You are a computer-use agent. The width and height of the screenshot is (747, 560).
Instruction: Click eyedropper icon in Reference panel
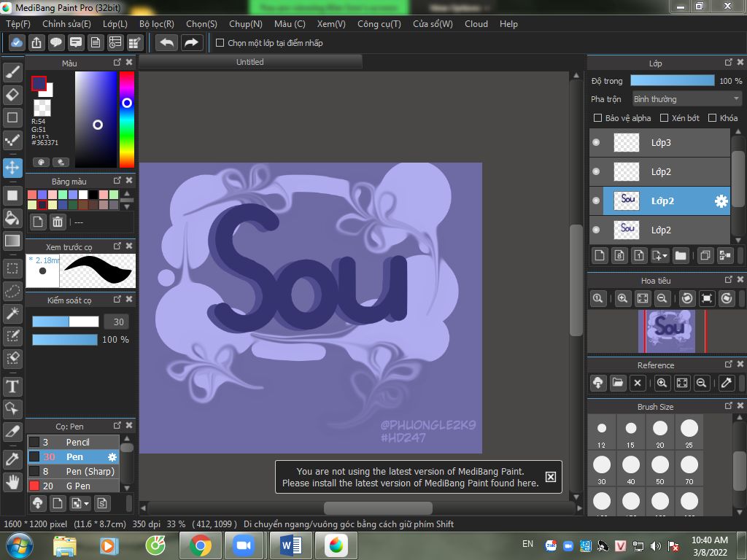point(727,383)
